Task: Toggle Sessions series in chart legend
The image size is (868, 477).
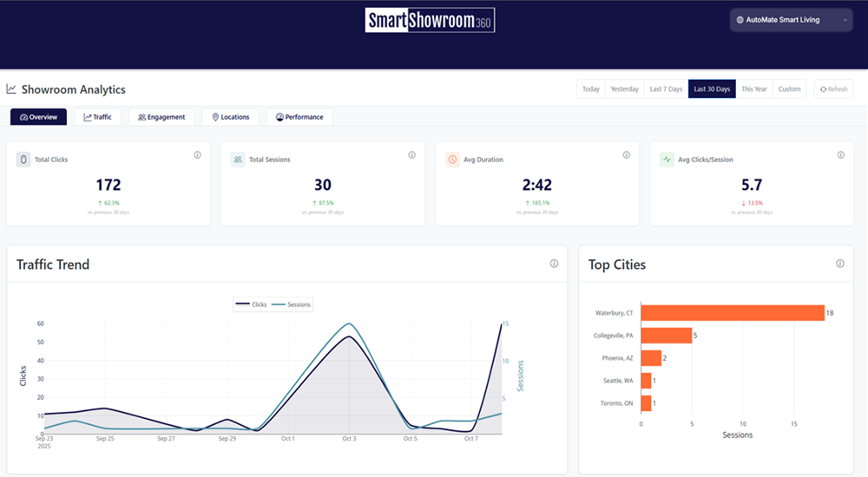Action: 292,304
